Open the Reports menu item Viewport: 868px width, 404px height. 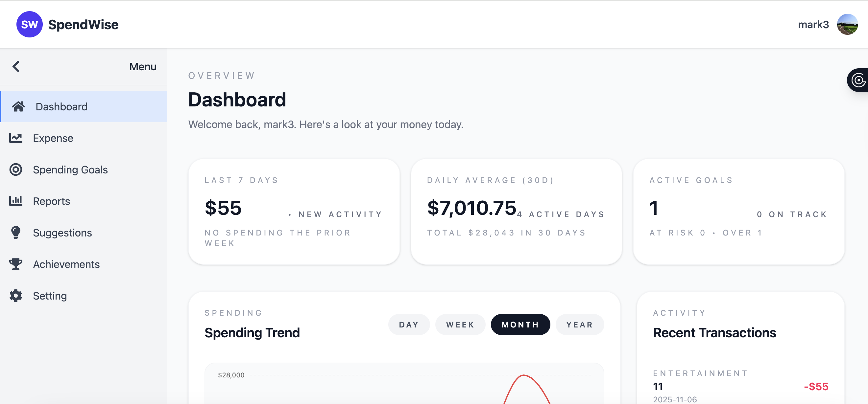point(51,201)
